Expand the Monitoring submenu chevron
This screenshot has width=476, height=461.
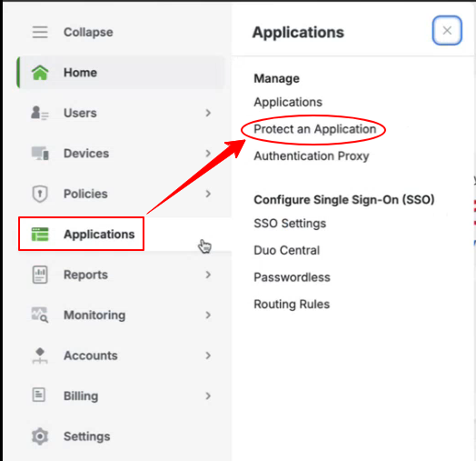pos(208,315)
